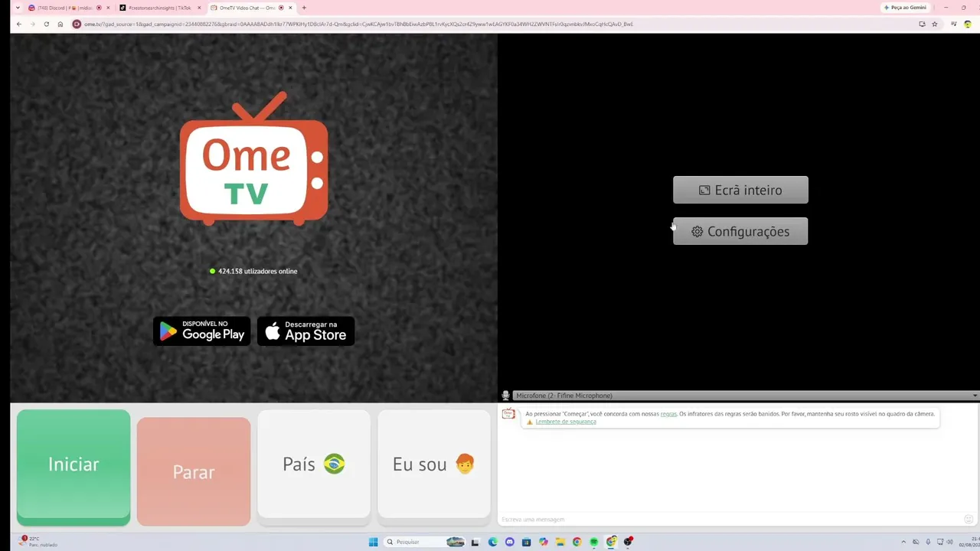Close the TikTok tab

(x=200, y=8)
